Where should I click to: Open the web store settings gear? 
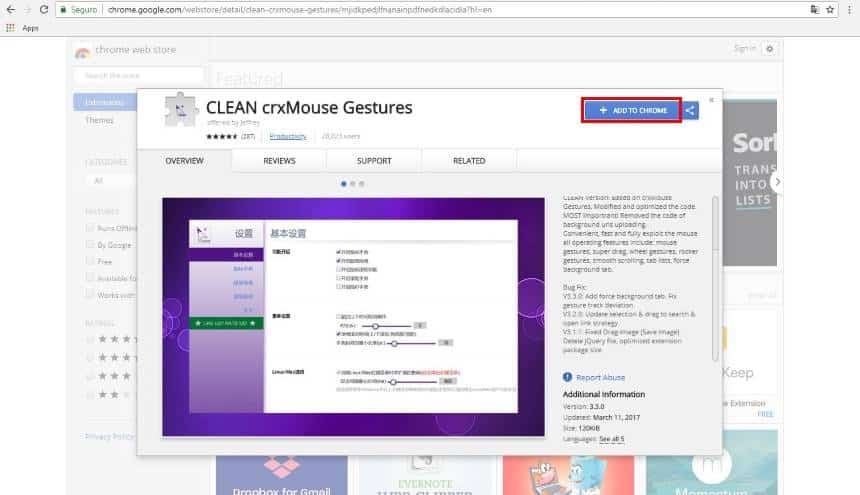[770, 49]
